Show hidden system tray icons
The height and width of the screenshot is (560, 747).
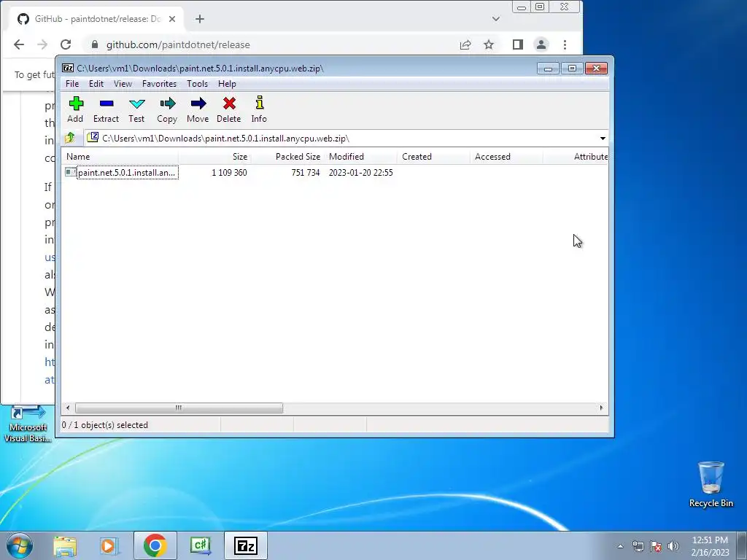tap(620, 546)
